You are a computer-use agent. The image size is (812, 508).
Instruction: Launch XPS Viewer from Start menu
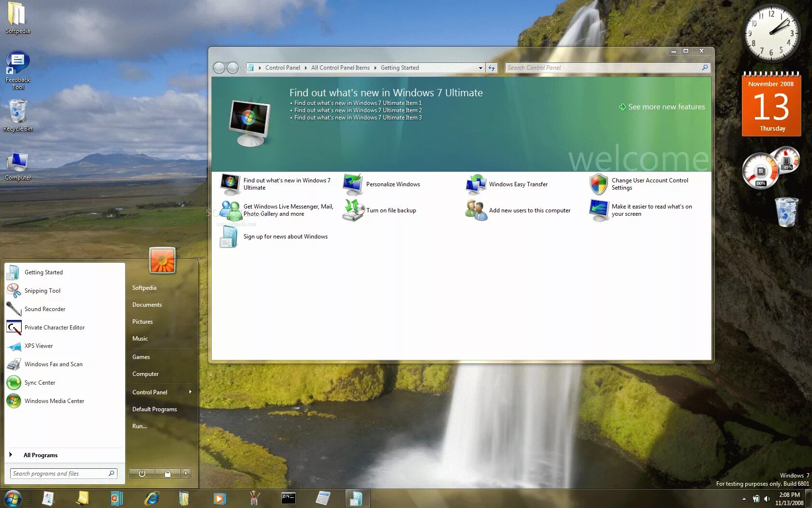pyautogui.click(x=64, y=346)
